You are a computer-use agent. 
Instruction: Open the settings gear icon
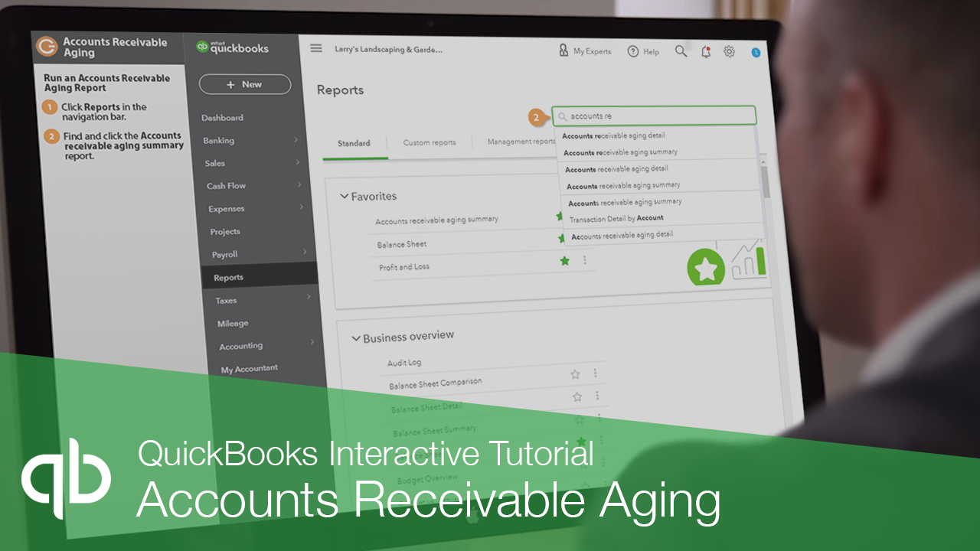pyautogui.click(x=729, y=51)
